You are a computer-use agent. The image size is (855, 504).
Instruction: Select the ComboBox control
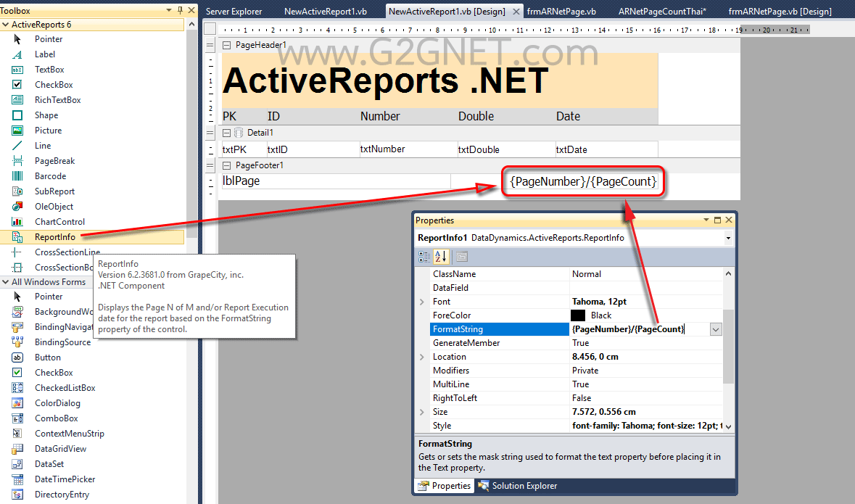click(56, 419)
